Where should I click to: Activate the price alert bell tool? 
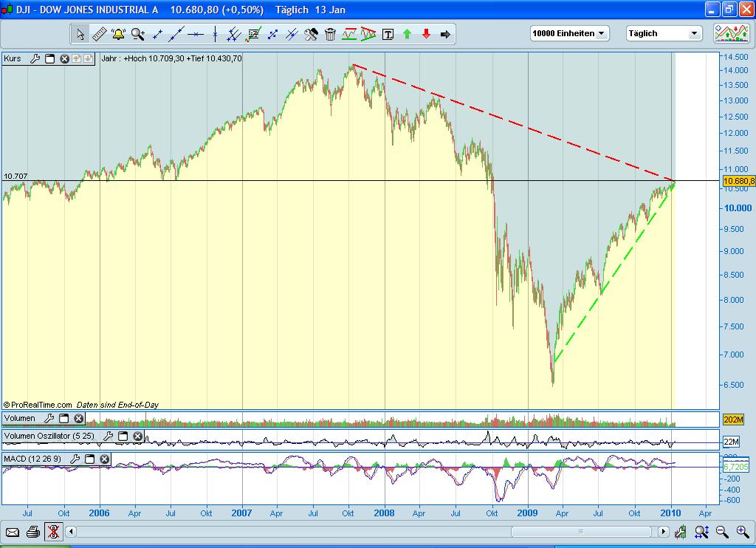click(x=118, y=34)
